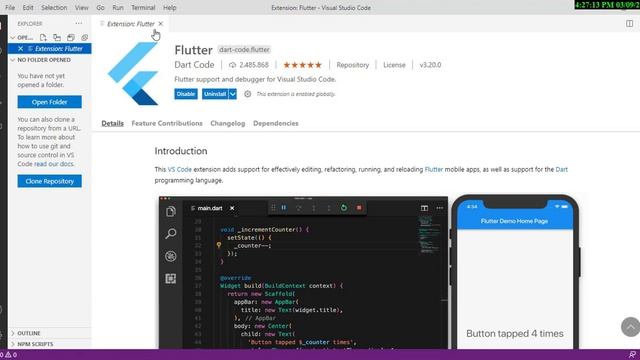Click the warnings count in status bar
Screen dimensions: 640x360
pos(11,355)
